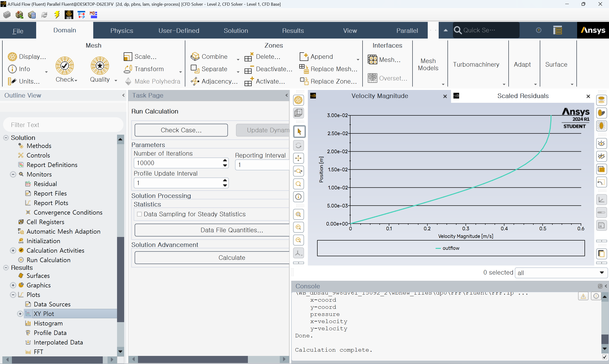Image resolution: width=609 pixels, height=364 pixels.
Task: Click the ribbon layout icon near Ansys logo
Action: pyautogui.click(x=557, y=30)
